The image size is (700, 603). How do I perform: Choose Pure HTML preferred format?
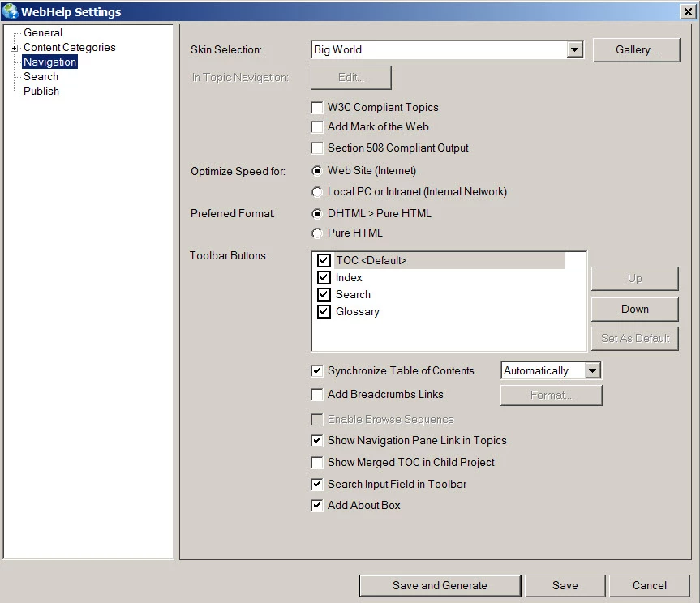point(317,233)
